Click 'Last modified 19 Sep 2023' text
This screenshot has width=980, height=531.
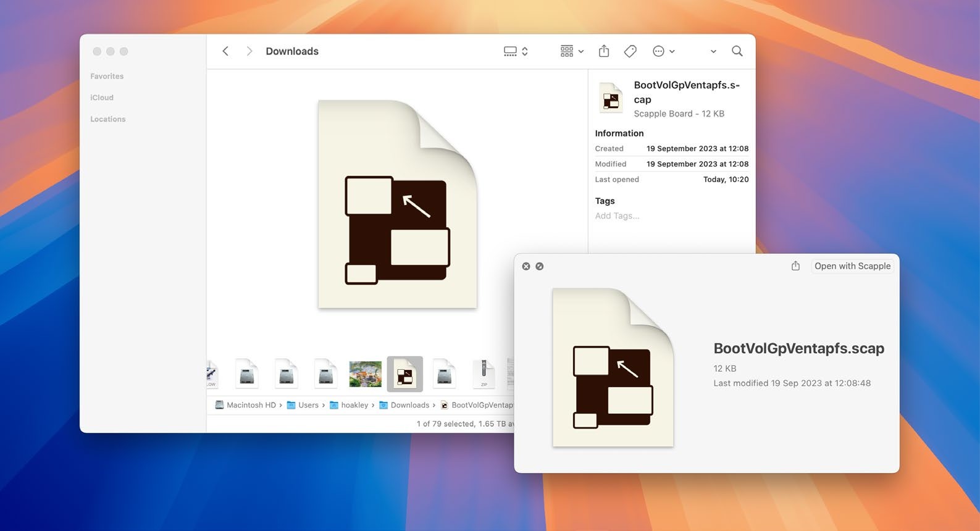click(792, 383)
